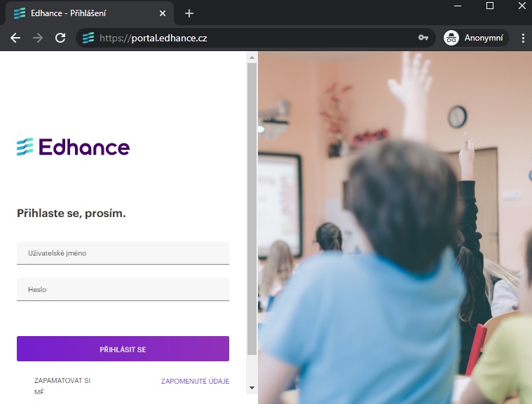Reload the Edhance login page
Viewport: 532px width, 404px height.
60,38
